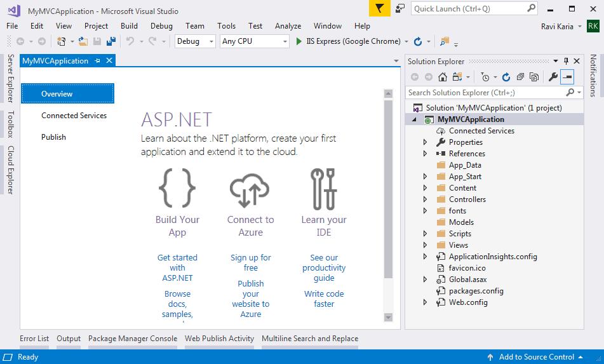Click Solution Explorer views switch icon

tap(457, 77)
